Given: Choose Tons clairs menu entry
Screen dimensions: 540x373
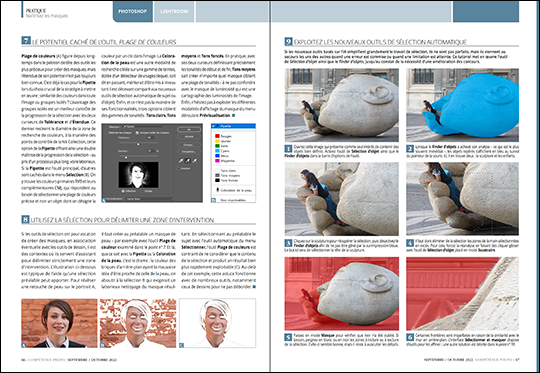Looking at the screenshot, I should [x=228, y=170].
